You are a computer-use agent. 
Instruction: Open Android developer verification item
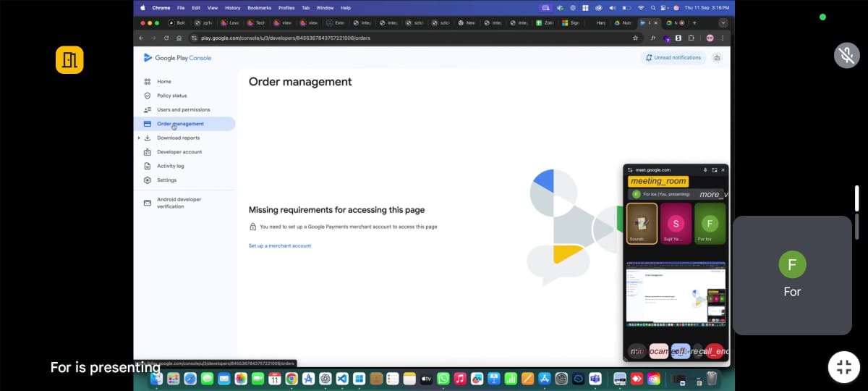click(179, 203)
